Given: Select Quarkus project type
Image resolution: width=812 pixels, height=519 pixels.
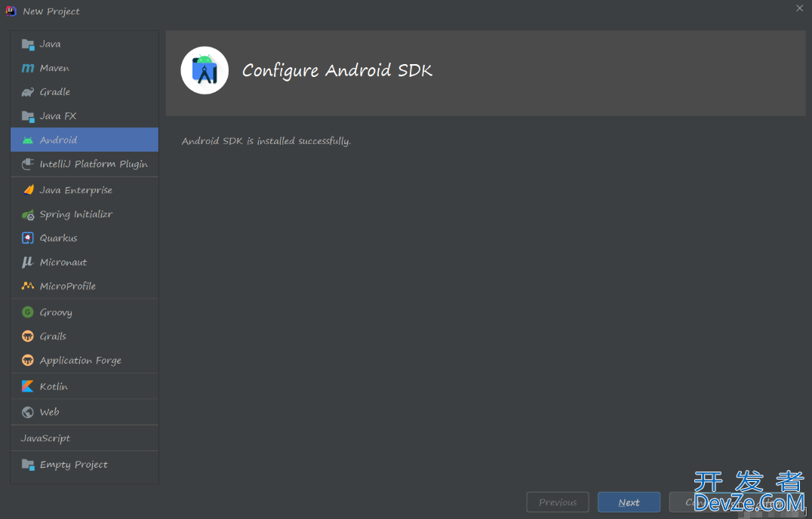Looking at the screenshot, I should click(x=85, y=238).
